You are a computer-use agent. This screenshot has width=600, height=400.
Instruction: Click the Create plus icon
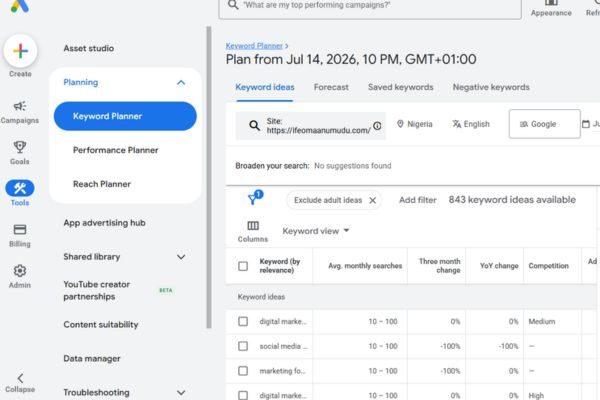[x=20, y=51]
